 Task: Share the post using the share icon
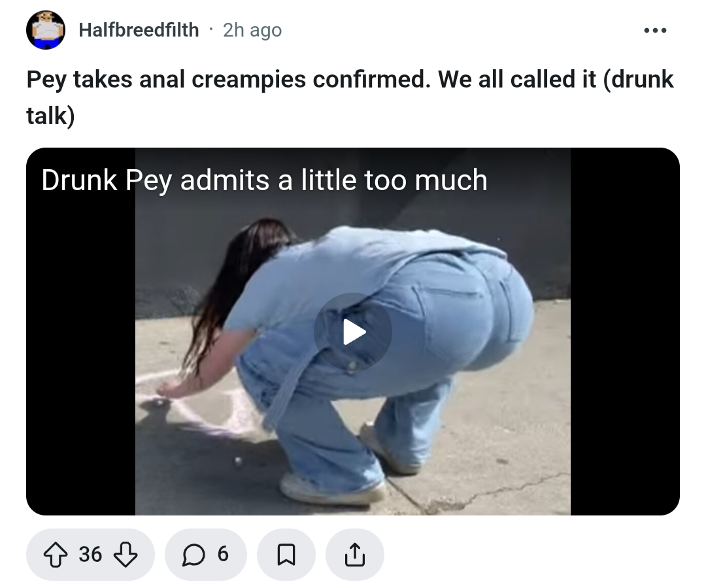[x=355, y=554]
